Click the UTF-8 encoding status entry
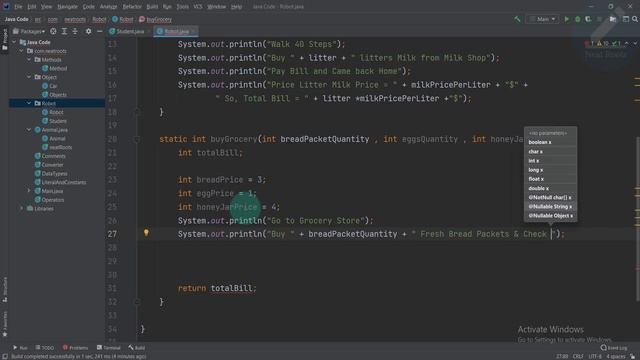Viewport: 640px width, 360px height. [595, 356]
